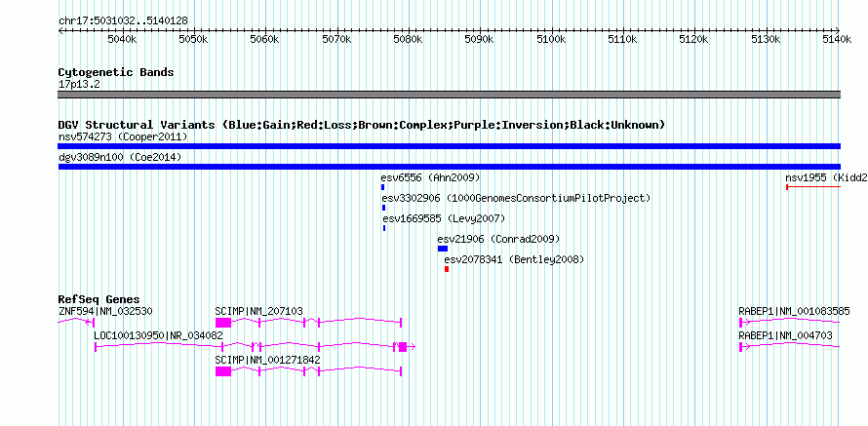The height and width of the screenshot is (426, 868).
Task: Open the nsv574273 (Cooper2011) variant label
Action: coord(123,136)
